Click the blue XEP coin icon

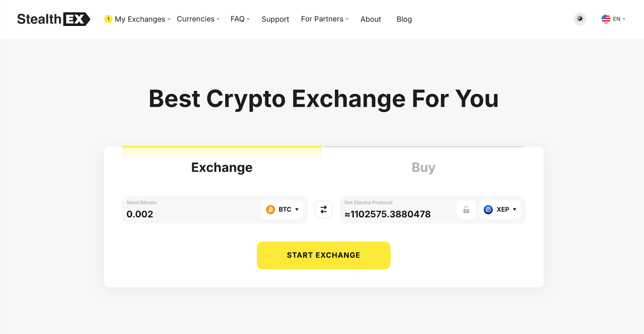coord(488,210)
